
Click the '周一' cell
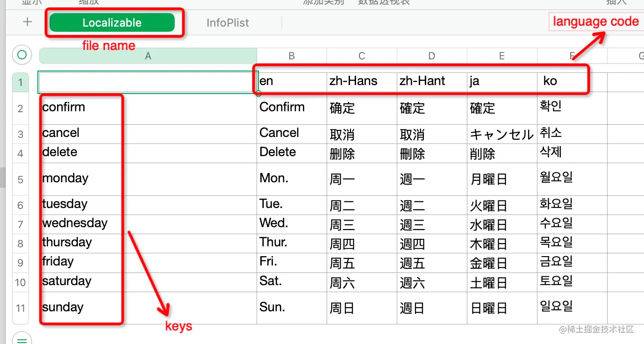click(x=362, y=179)
